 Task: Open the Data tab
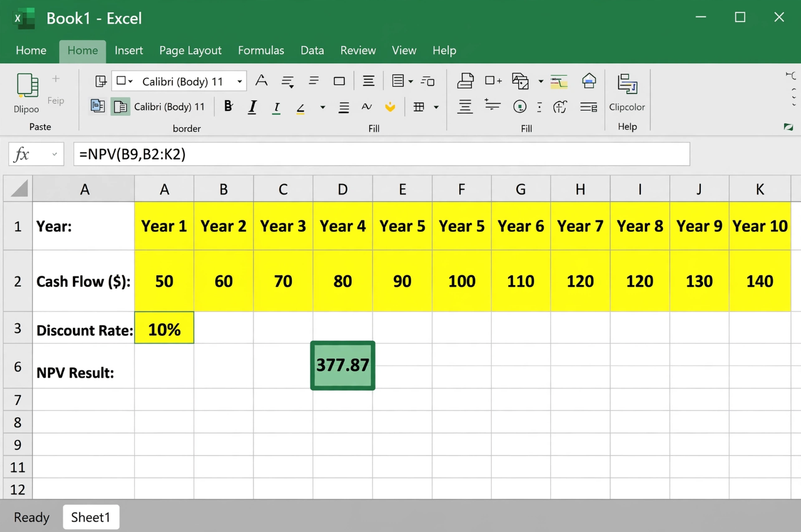point(312,50)
